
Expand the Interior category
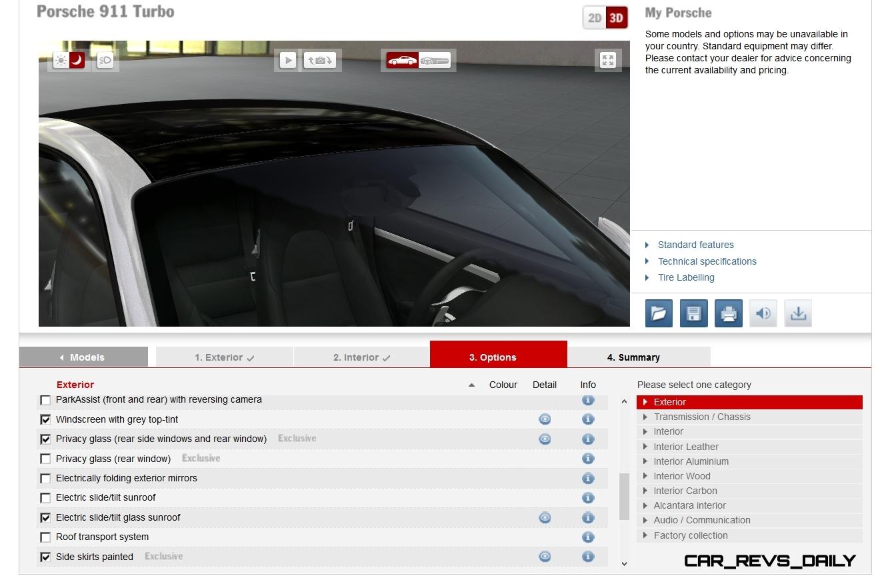tap(749, 432)
